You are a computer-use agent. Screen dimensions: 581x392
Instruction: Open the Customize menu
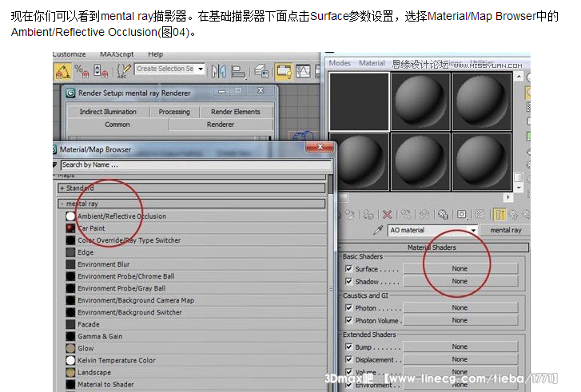pyautogui.click(x=70, y=54)
